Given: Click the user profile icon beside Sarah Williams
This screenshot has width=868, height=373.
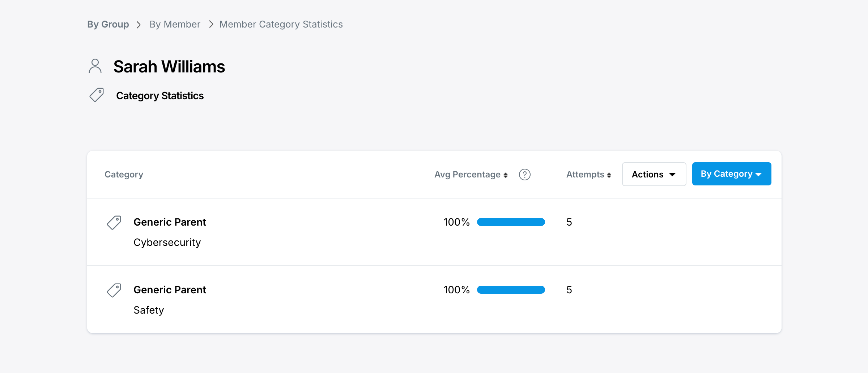Looking at the screenshot, I should [95, 66].
